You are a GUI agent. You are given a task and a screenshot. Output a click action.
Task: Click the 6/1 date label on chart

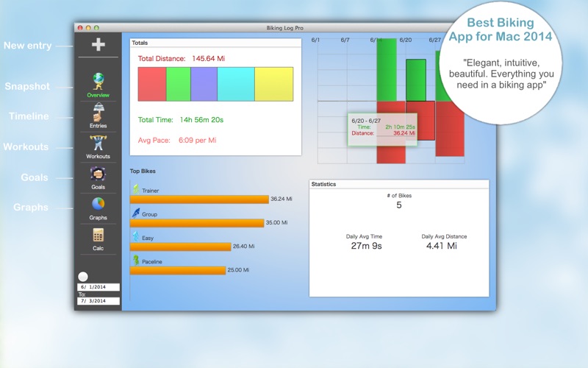point(315,40)
